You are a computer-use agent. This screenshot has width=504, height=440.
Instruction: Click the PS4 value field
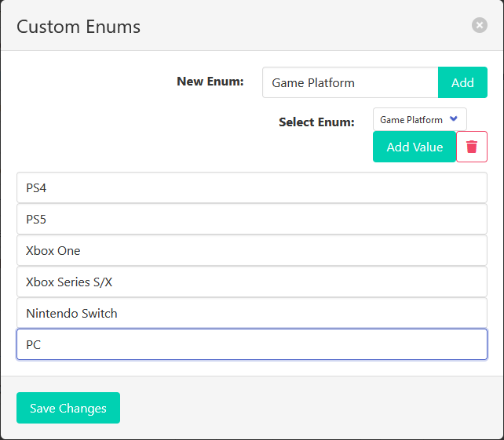(x=252, y=187)
